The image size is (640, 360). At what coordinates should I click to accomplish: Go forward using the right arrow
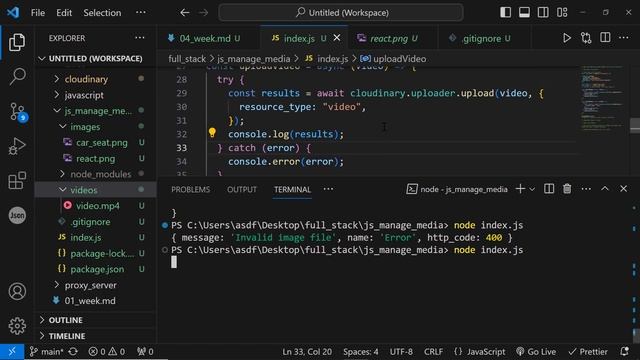click(203, 13)
